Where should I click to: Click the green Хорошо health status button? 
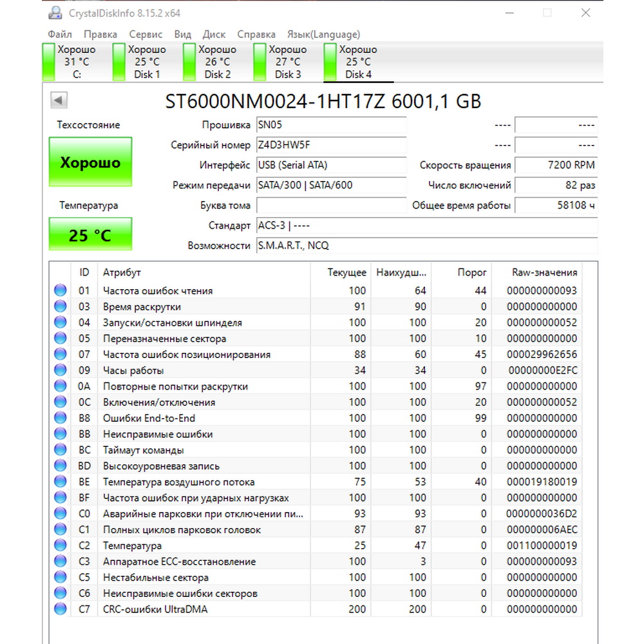[x=90, y=162]
